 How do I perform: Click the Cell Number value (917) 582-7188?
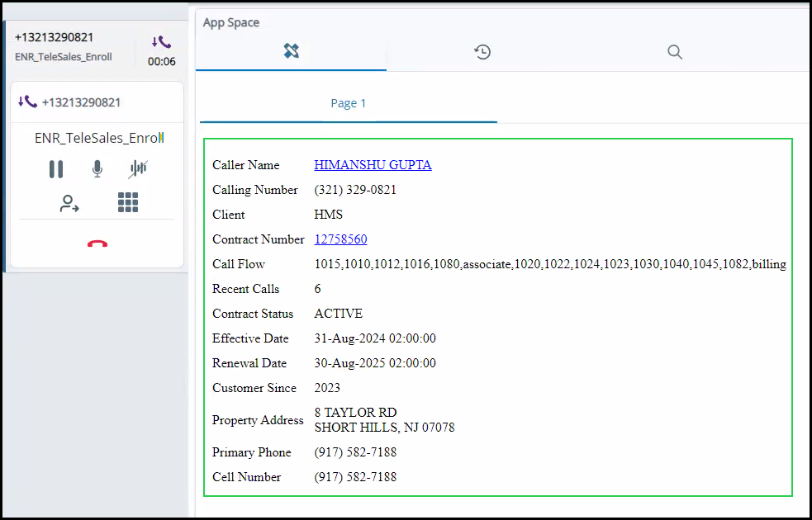click(355, 477)
